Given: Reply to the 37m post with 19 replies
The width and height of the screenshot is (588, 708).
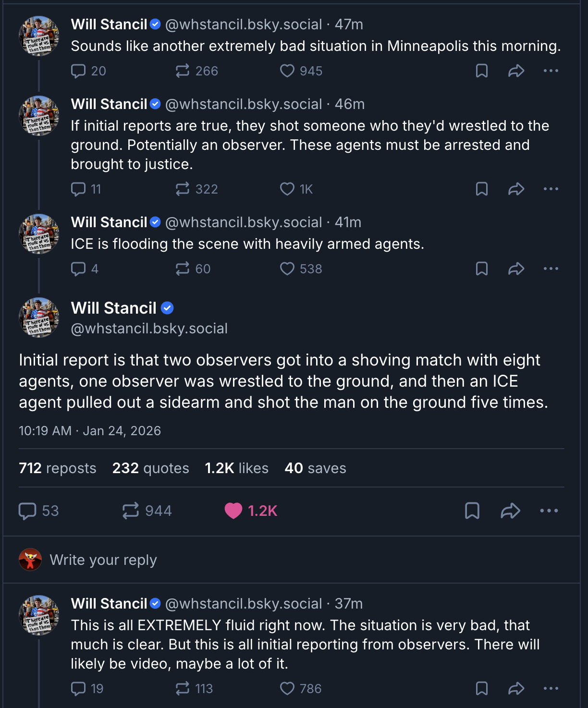Looking at the screenshot, I should (78, 689).
